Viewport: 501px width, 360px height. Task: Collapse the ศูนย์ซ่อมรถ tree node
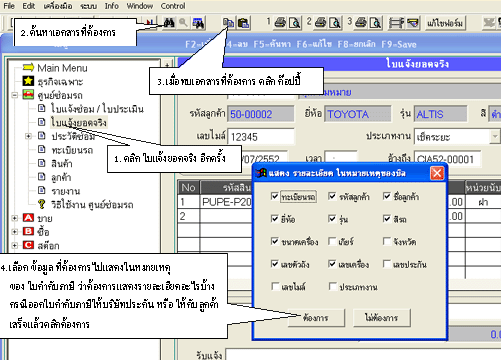click(x=14, y=95)
